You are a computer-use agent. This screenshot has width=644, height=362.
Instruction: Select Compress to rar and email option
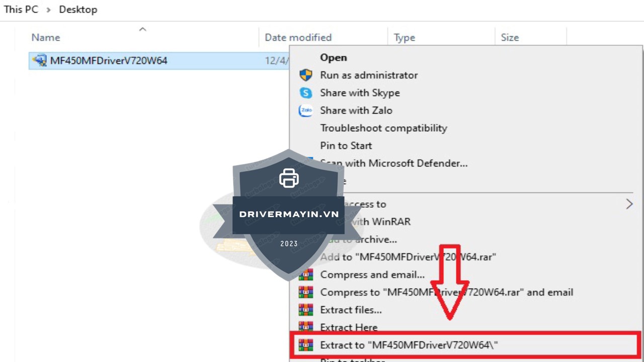446,292
